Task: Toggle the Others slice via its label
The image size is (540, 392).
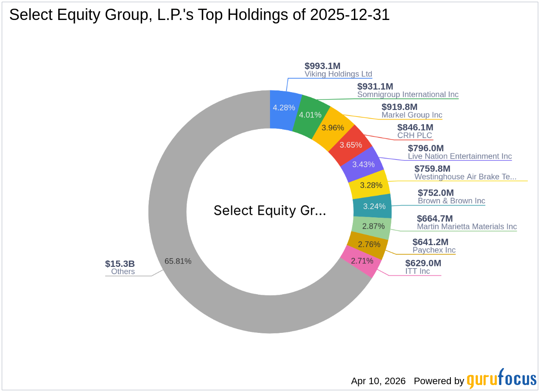Action: (x=122, y=271)
